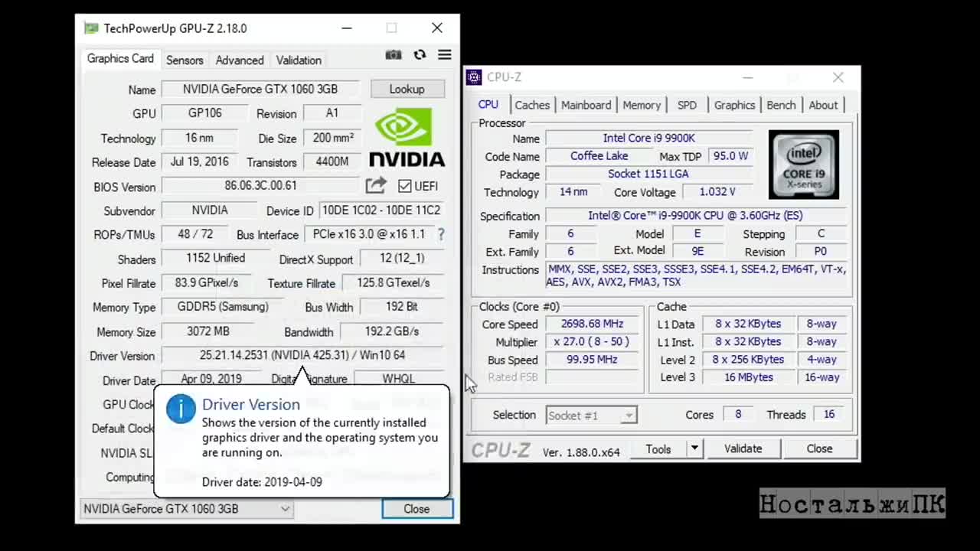The width and height of the screenshot is (980, 551).
Task: Open the Bench tab in CPU-Z
Action: (781, 106)
